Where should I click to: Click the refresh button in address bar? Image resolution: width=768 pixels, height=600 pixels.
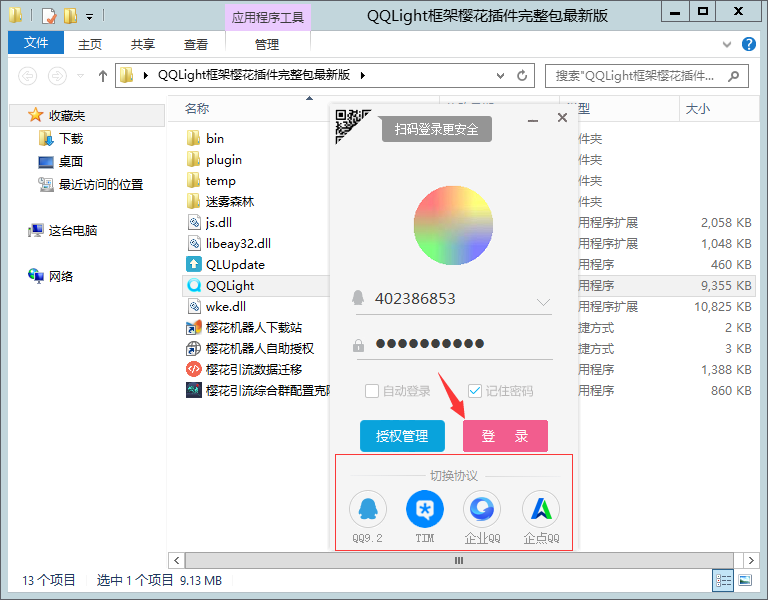click(x=522, y=76)
